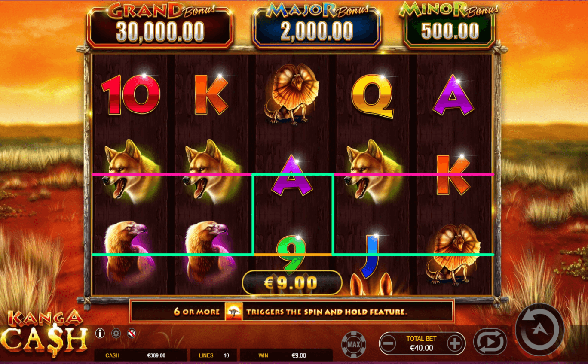Click the MAX bet chip
The height and width of the screenshot is (364, 588).
(354, 344)
